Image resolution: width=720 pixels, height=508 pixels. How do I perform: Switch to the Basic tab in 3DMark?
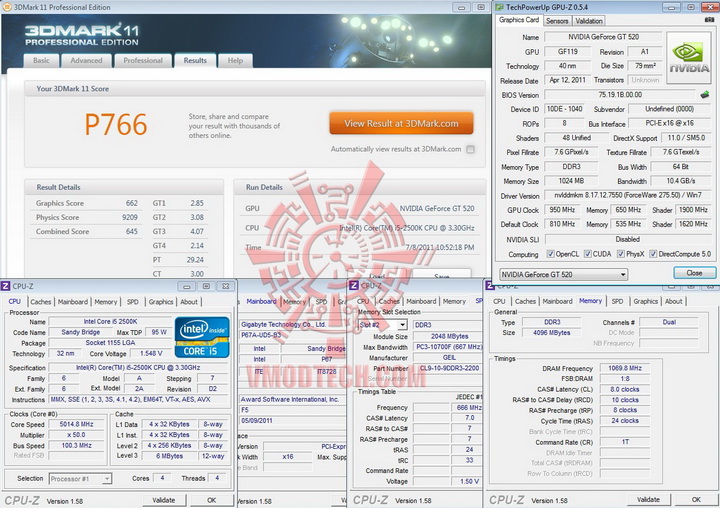pos(41,61)
